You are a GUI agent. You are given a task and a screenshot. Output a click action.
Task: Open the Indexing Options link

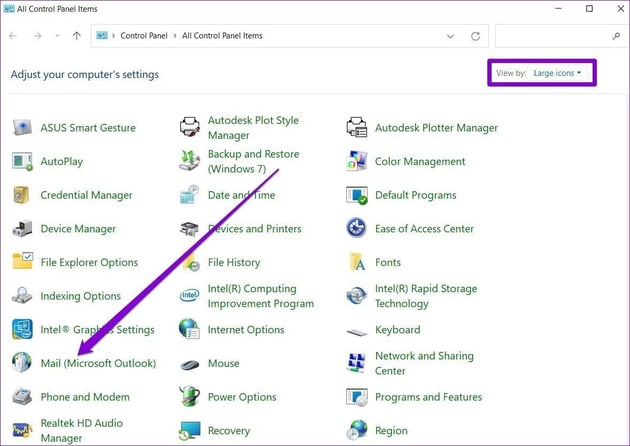tap(80, 296)
